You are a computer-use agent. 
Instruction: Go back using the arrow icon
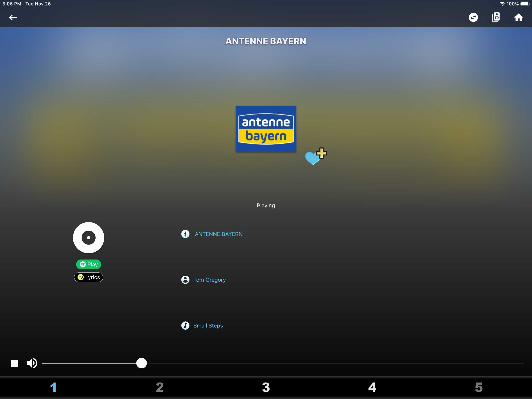click(x=13, y=17)
